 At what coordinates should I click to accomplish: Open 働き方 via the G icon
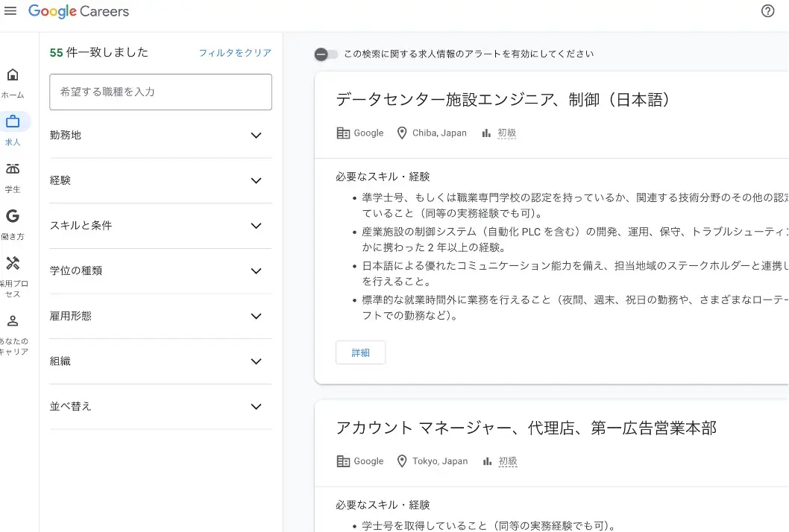13,216
